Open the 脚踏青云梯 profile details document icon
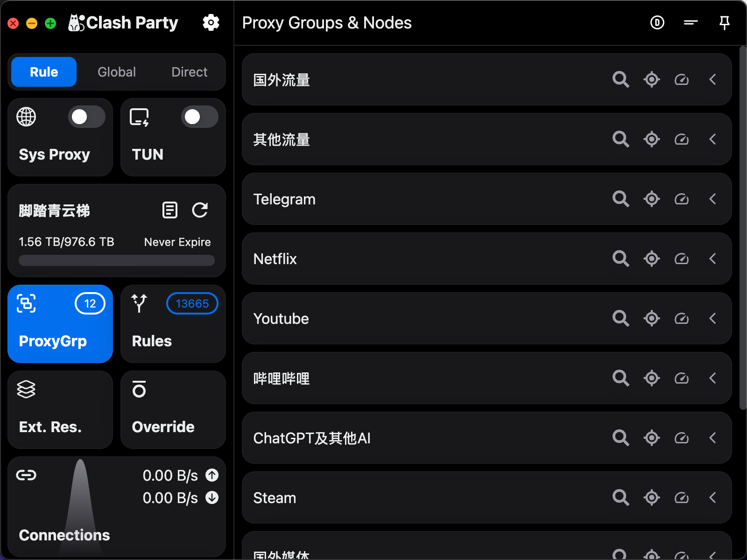 tap(169, 210)
